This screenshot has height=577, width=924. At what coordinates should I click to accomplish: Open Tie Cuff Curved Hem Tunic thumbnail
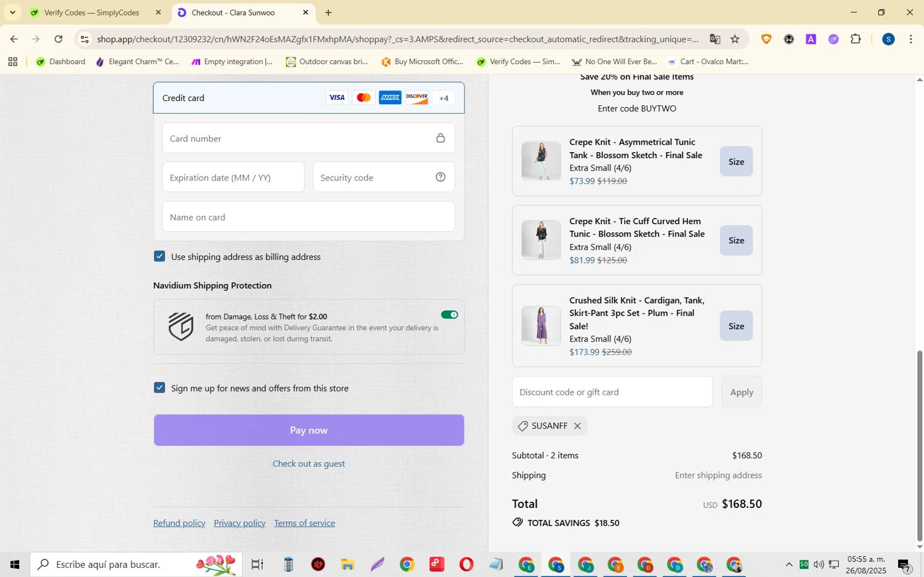tap(541, 240)
